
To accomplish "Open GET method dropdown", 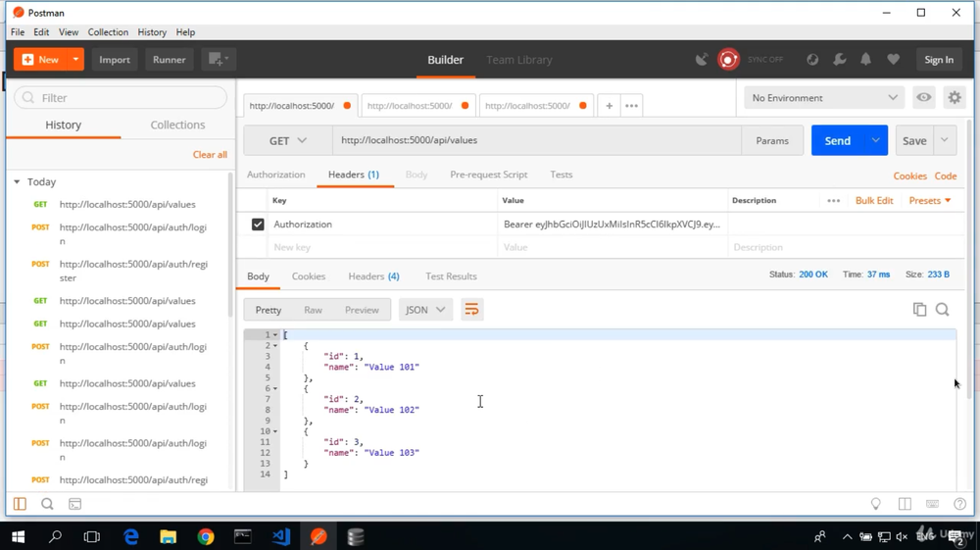I will click(x=287, y=140).
